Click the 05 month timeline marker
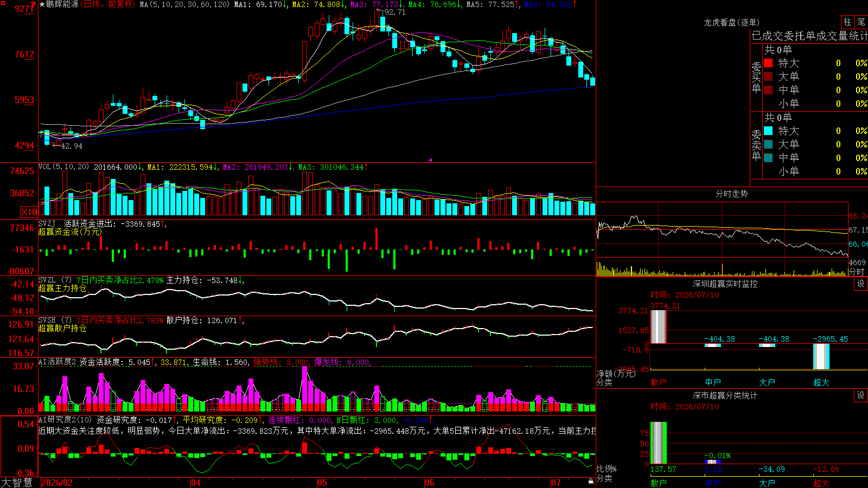The image size is (868, 488). pos(322,483)
